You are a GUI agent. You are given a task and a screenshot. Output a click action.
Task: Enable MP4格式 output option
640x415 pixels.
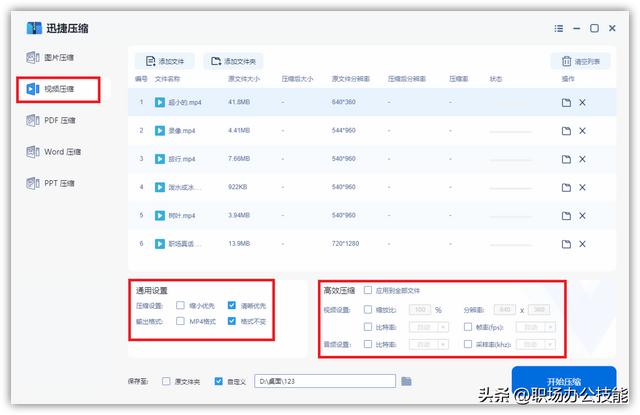point(180,321)
